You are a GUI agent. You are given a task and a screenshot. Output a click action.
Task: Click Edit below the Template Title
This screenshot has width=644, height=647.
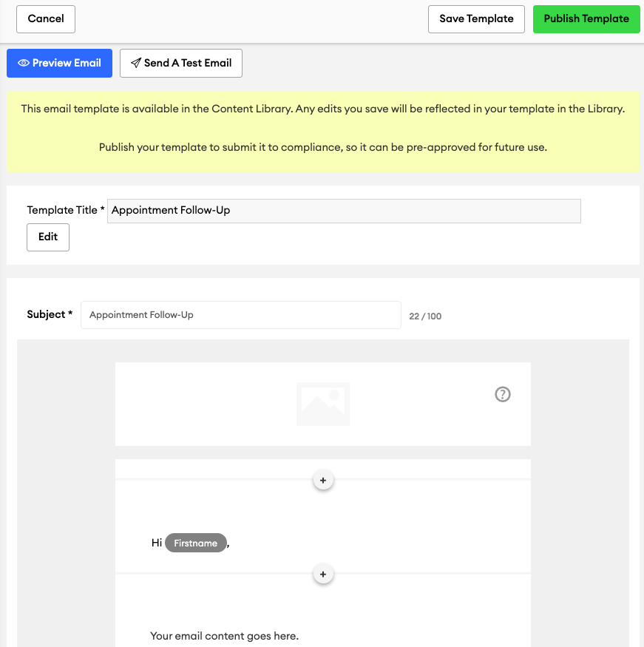tap(47, 237)
